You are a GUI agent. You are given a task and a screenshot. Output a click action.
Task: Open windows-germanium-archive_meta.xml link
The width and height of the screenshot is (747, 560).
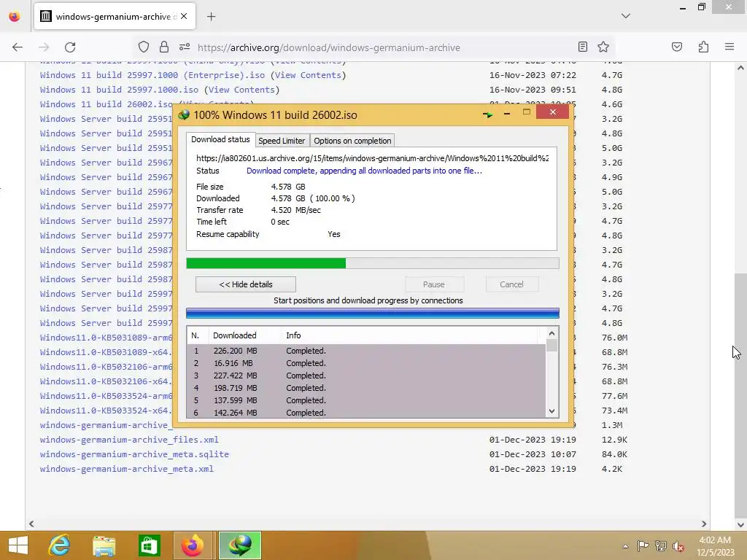(x=127, y=469)
